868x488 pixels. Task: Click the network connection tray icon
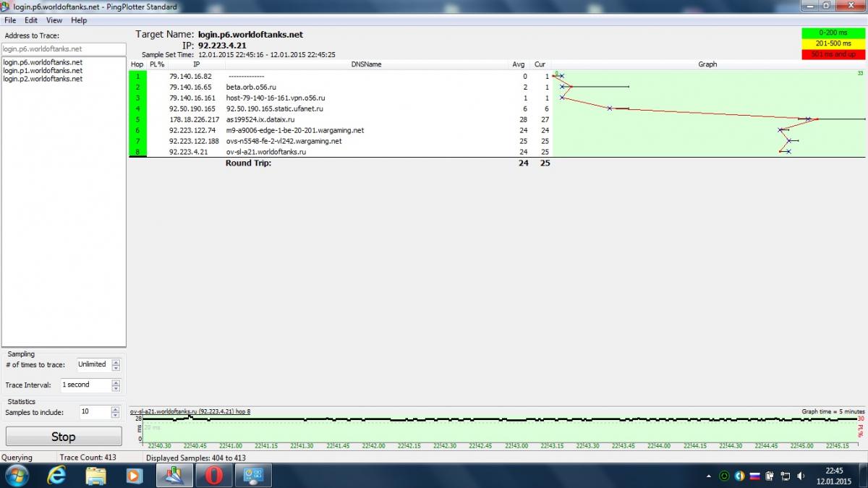[786, 476]
